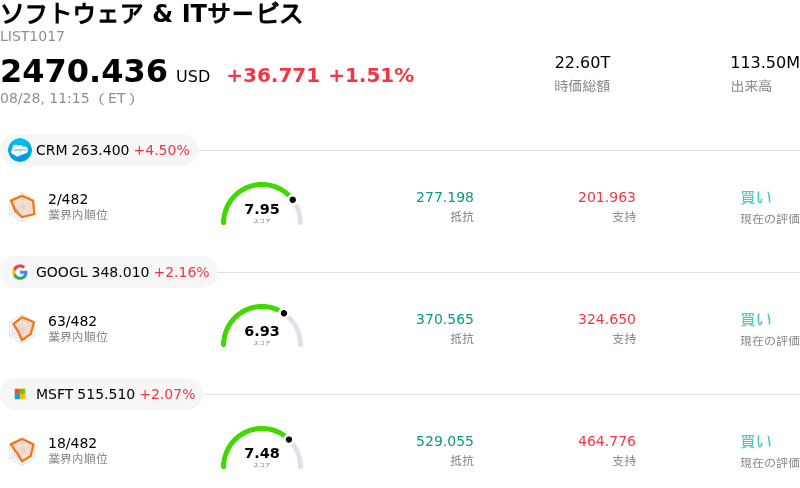This screenshot has height=488, width=800.
Task: Select the 7.48 score gauge for MSFT
Action: click(x=262, y=448)
